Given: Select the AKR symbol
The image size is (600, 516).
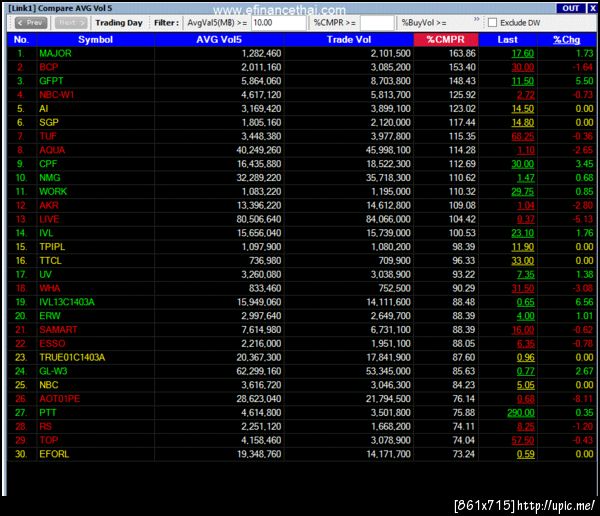Looking at the screenshot, I should point(49,205).
